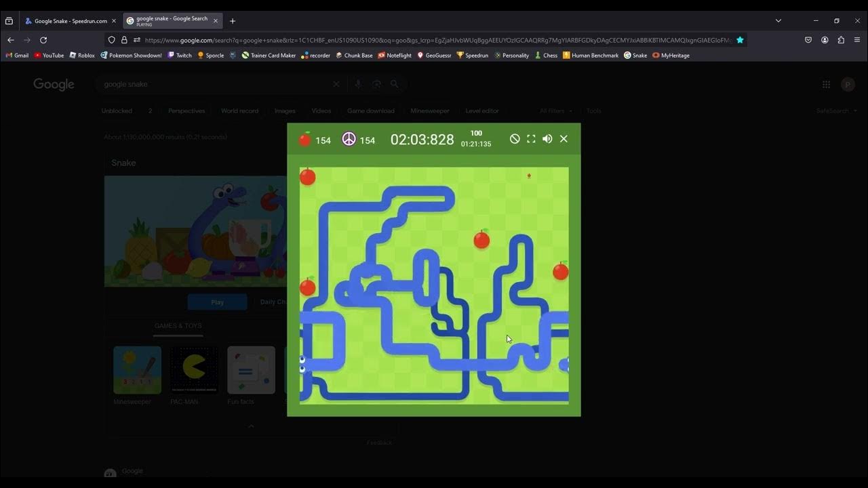
Task: Click the site security padlock icon
Action: click(124, 40)
